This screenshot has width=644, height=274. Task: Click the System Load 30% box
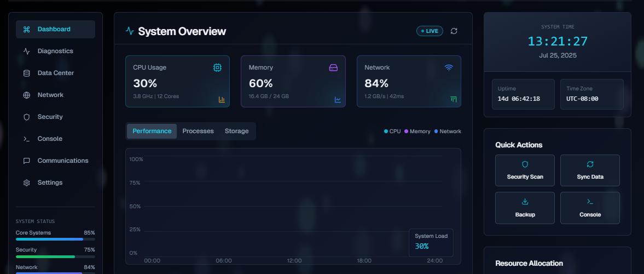pos(431,243)
